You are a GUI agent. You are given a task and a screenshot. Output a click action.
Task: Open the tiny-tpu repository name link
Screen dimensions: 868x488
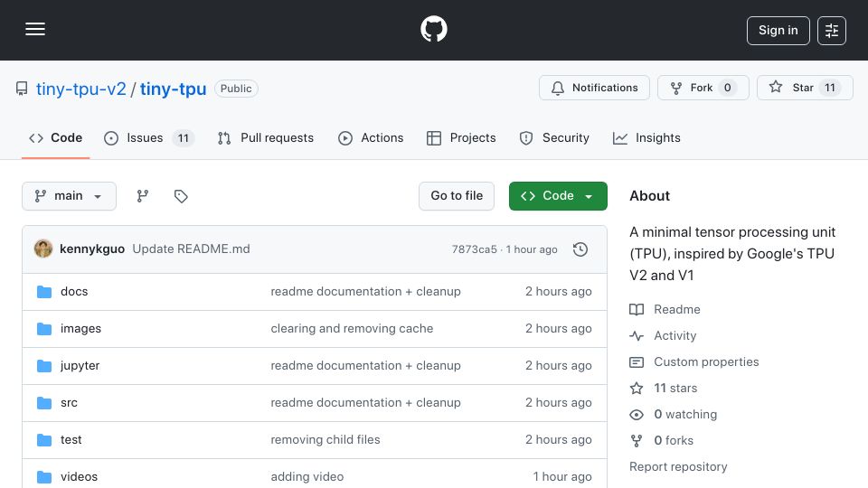(x=174, y=89)
